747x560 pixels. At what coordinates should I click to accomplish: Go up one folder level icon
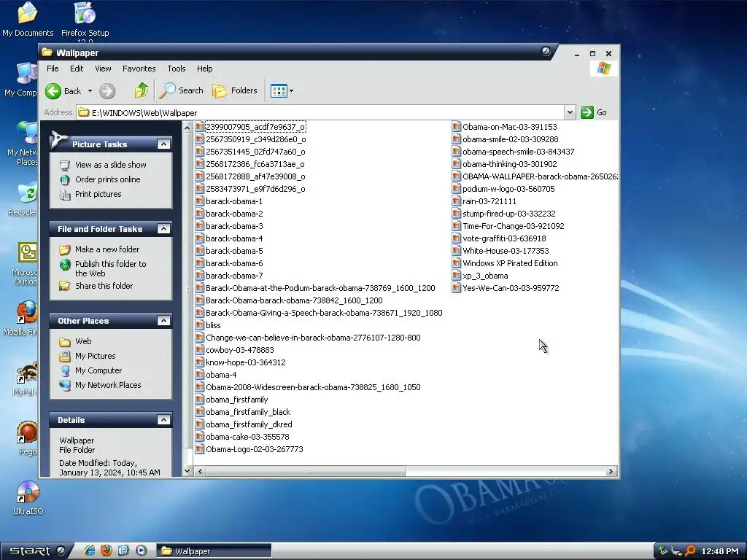141,90
